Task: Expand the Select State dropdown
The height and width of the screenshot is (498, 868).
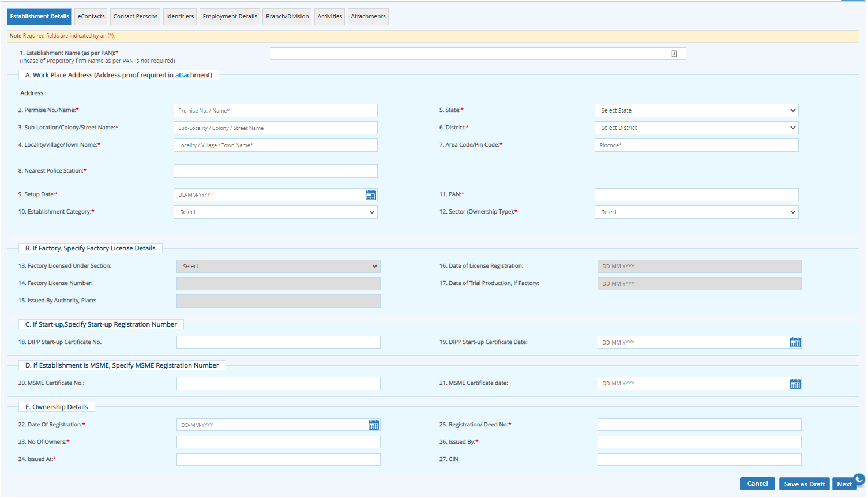Action: (696, 111)
